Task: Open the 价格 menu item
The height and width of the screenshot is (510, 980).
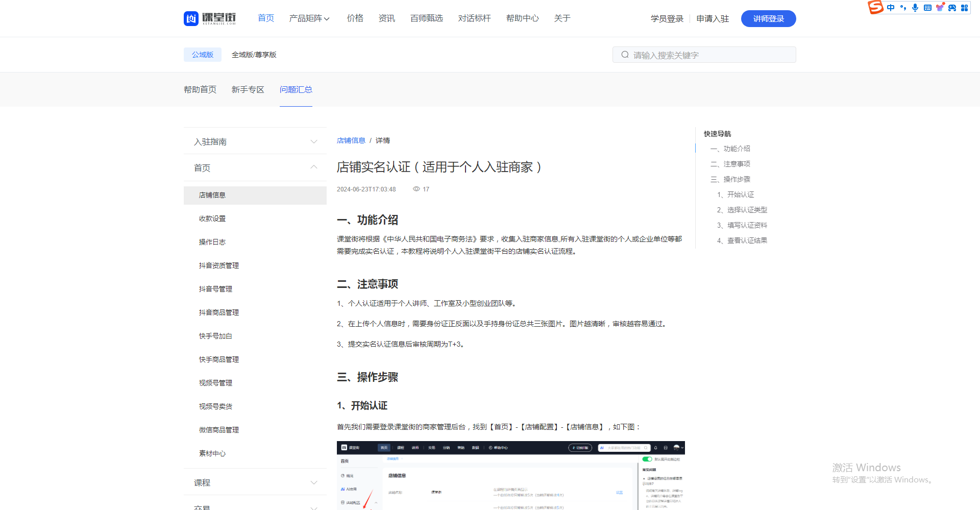Action: [355, 18]
